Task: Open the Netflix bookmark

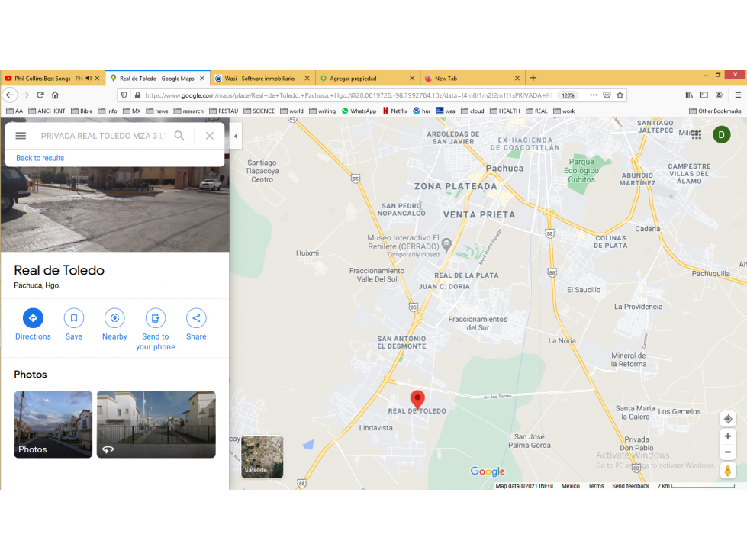Action: point(395,111)
